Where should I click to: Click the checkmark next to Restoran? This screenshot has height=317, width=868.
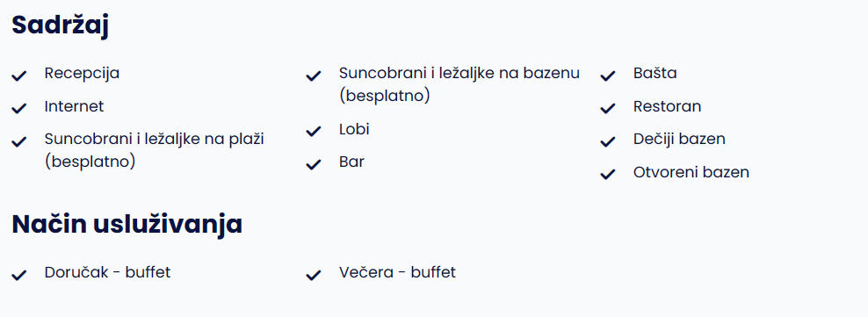click(x=608, y=108)
